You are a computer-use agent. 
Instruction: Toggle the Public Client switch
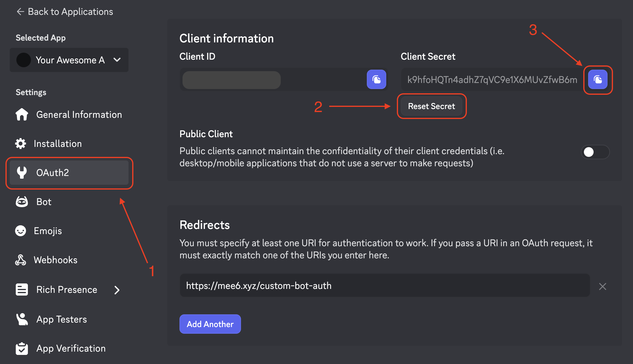(x=595, y=152)
